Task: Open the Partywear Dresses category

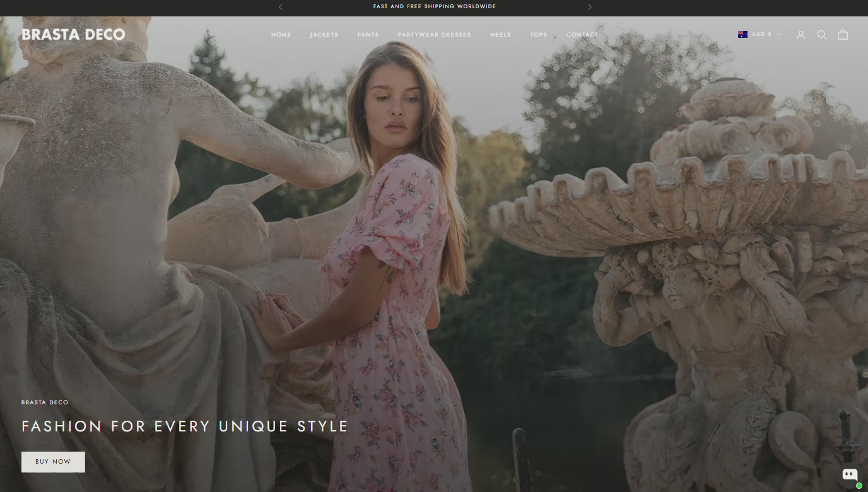Action: 434,35
